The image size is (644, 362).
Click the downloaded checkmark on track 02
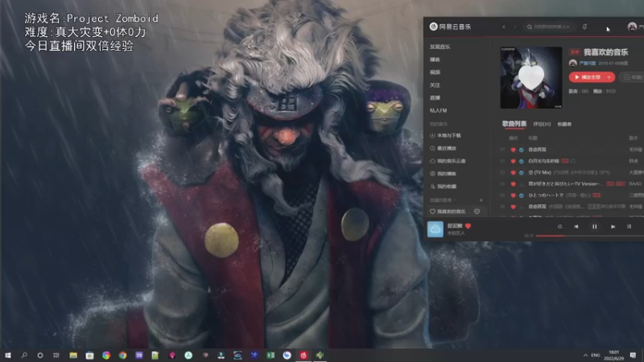[x=521, y=162]
